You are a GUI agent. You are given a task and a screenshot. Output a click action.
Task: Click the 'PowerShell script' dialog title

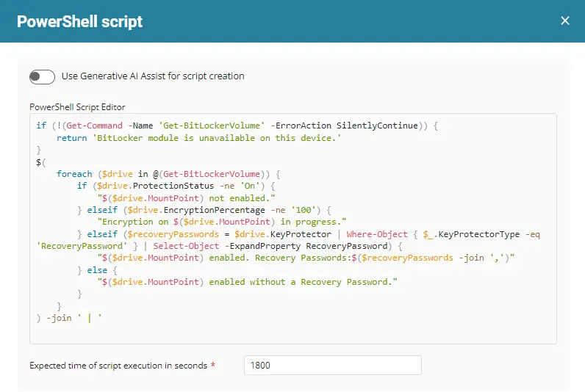click(x=79, y=21)
